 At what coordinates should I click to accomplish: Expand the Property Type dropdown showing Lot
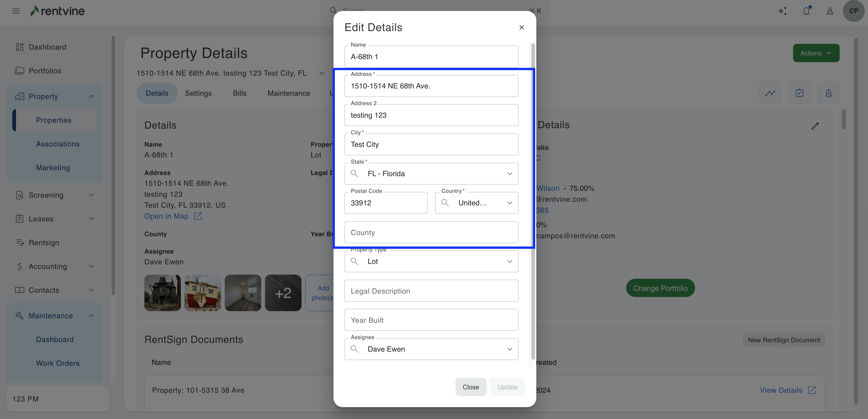click(x=509, y=262)
